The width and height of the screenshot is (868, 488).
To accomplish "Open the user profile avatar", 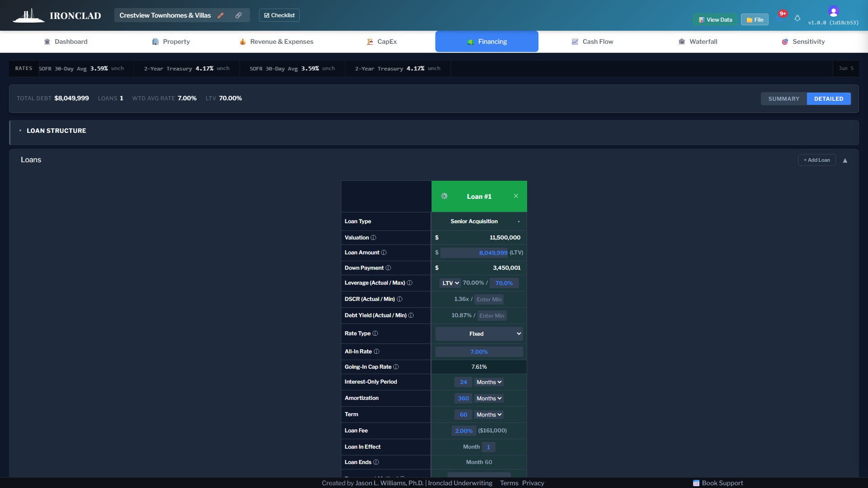I will [833, 11].
